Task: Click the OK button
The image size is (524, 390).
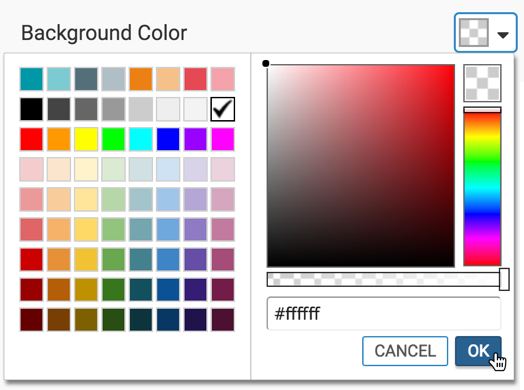Action: 478,351
